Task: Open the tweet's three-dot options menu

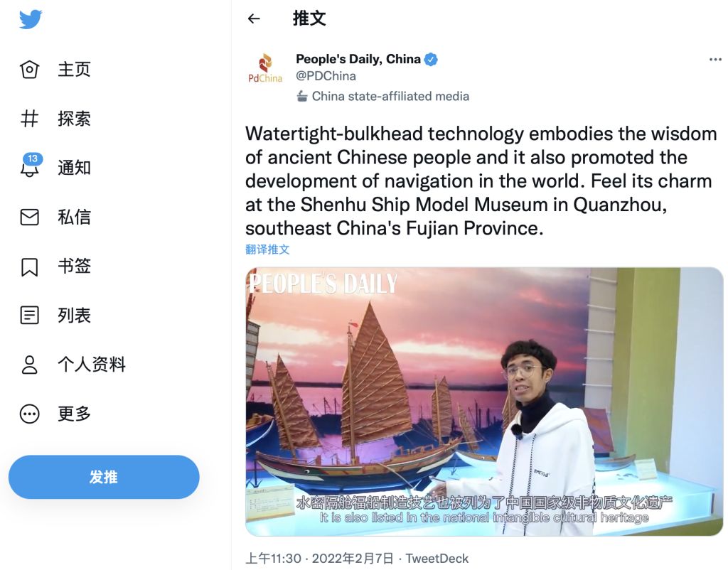Action: (x=715, y=60)
